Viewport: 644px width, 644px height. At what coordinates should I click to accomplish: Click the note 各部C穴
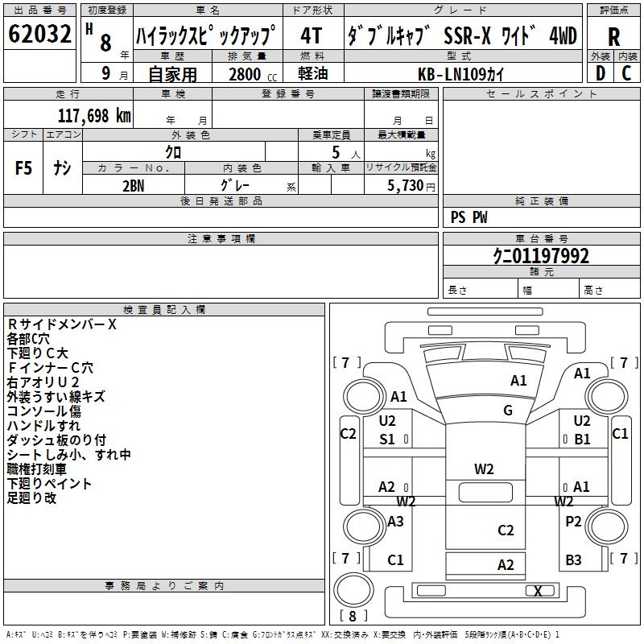[x=28, y=339]
